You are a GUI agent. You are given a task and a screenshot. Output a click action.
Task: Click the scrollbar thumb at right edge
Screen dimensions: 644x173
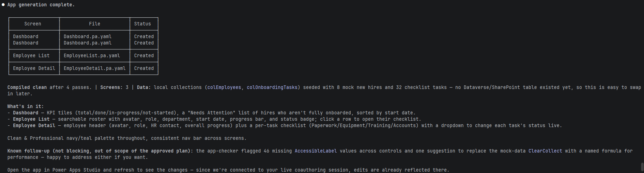pos(642,167)
